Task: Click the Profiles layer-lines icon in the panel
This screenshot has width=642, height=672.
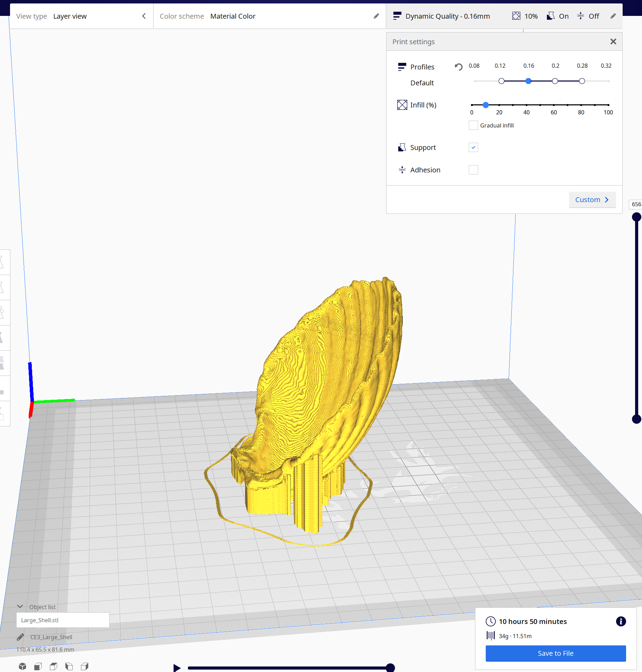Action: pos(402,67)
